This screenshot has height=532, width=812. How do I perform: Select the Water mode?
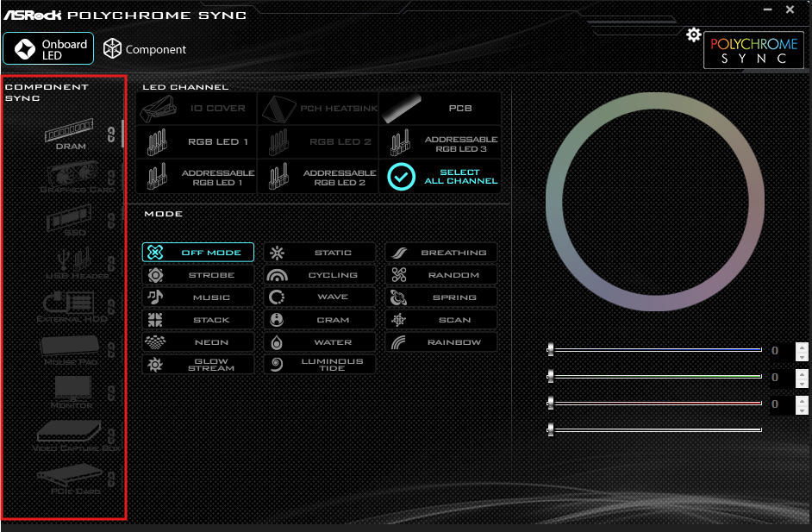320,342
